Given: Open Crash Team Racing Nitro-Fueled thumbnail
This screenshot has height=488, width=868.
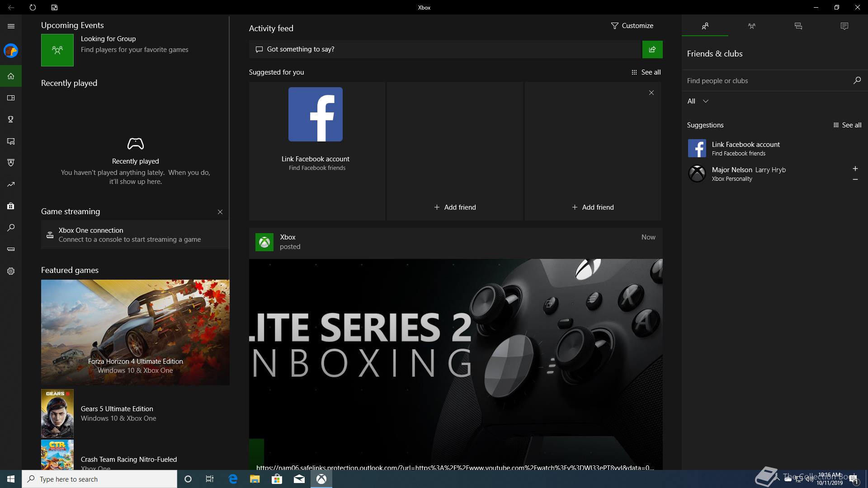Looking at the screenshot, I should [57, 455].
